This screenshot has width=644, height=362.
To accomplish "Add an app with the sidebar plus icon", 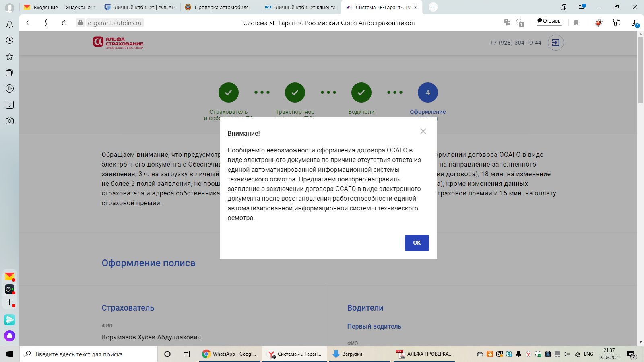I will coord(10,302).
